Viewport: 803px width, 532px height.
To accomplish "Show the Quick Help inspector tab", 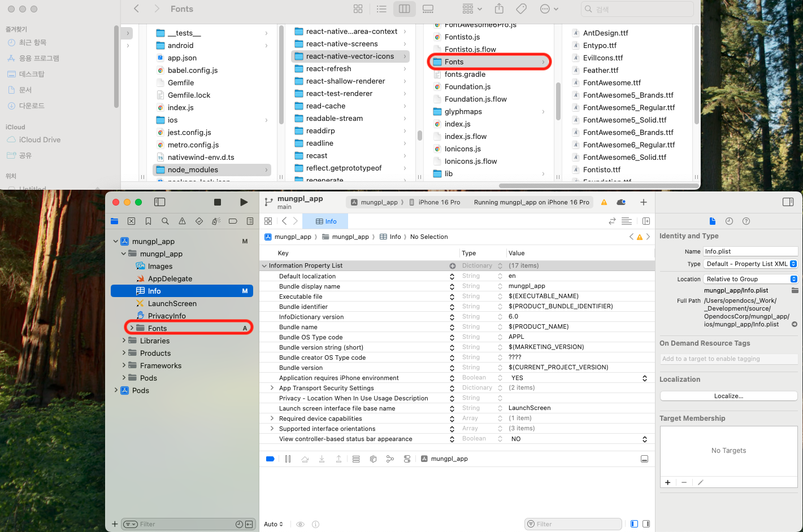I will 746,221.
